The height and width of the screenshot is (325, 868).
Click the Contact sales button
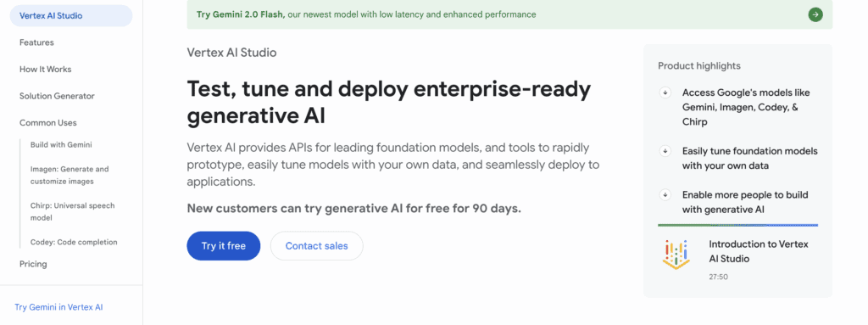pyautogui.click(x=317, y=246)
